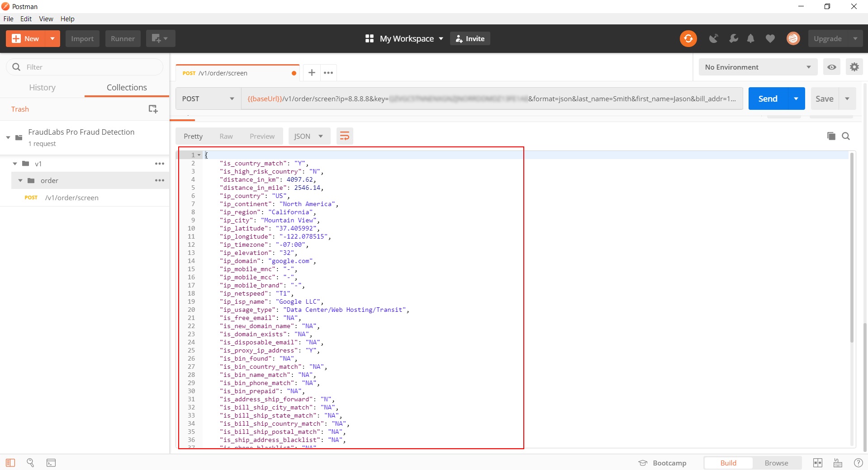
Task: Add a new request tab with plus
Action: click(x=312, y=72)
